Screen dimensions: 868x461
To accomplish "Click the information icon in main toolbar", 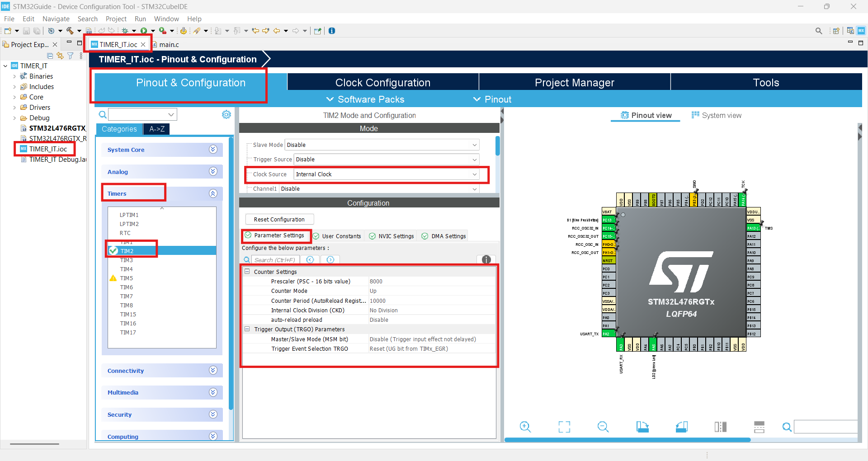I will (x=332, y=31).
